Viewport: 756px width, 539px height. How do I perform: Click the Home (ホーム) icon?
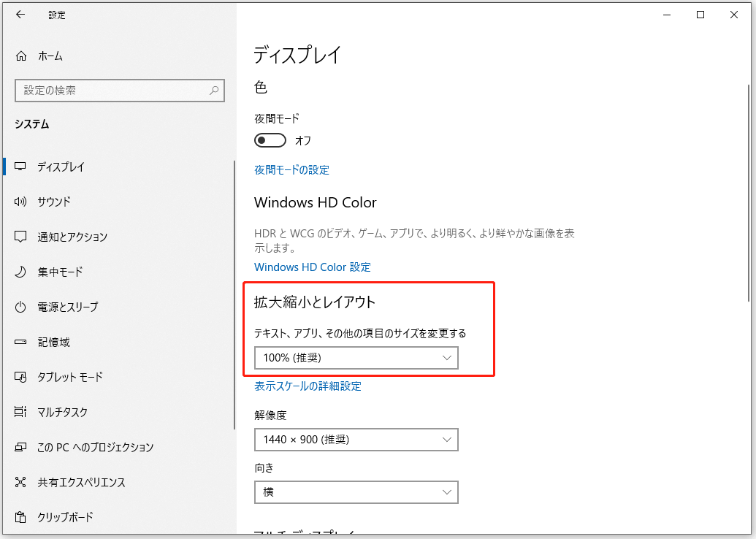21,56
